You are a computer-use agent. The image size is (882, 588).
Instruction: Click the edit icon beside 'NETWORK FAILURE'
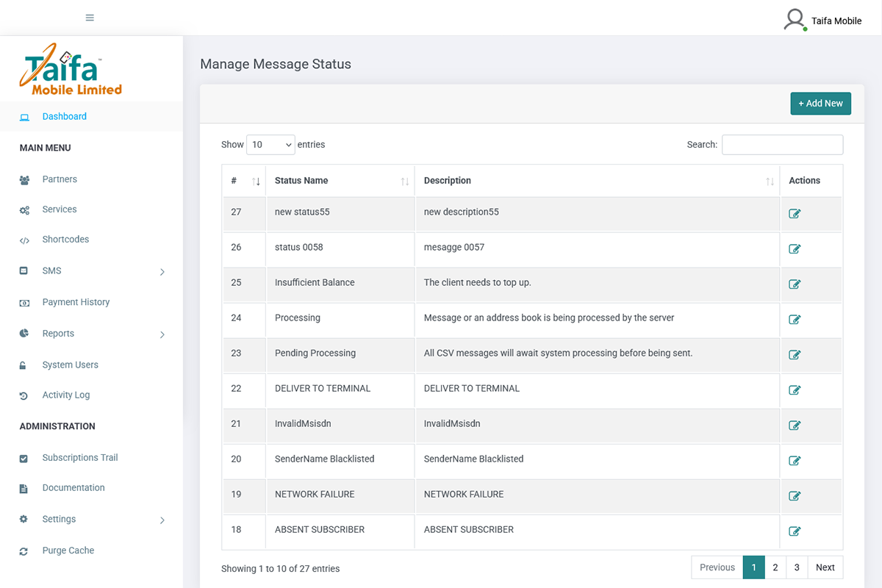[x=795, y=495]
